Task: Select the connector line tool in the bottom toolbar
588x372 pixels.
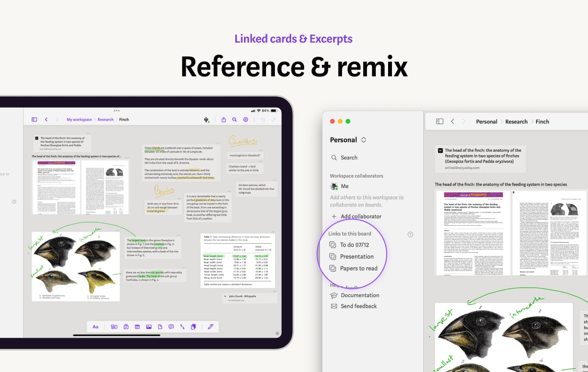Action: (182, 326)
